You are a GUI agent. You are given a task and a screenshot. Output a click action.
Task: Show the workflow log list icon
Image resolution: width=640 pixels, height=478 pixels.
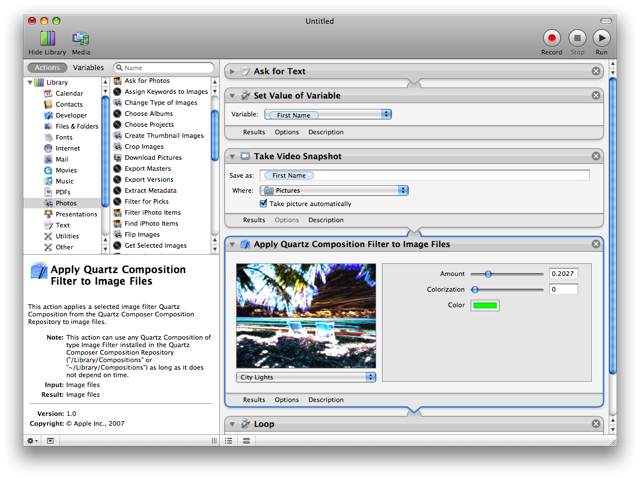[229, 441]
